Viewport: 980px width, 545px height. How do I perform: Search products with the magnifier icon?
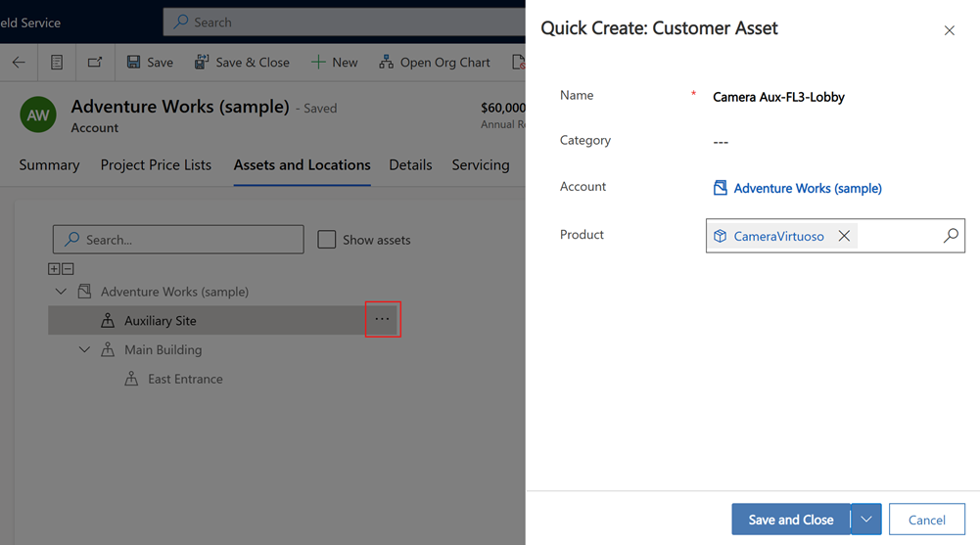click(x=951, y=236)
